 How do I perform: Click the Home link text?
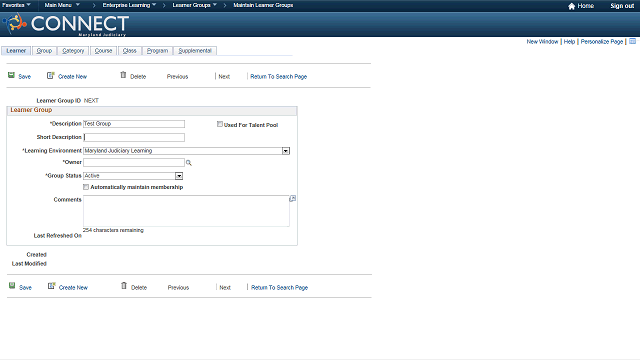(x=585, y=6)
